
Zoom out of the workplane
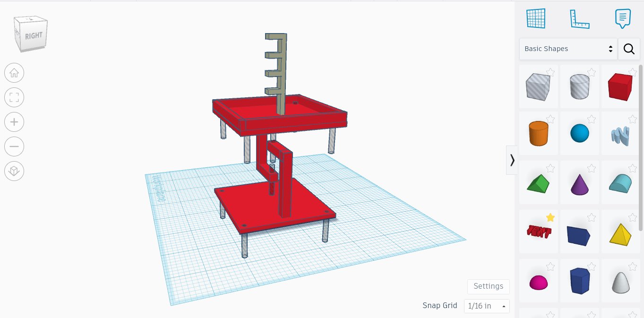point(14,146)
